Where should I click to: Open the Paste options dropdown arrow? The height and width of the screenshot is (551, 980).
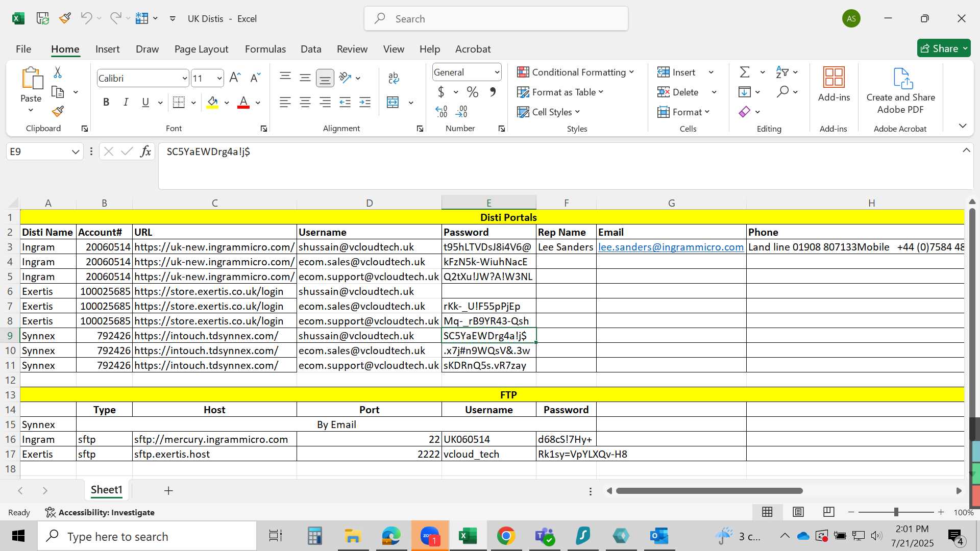[31, 110]
